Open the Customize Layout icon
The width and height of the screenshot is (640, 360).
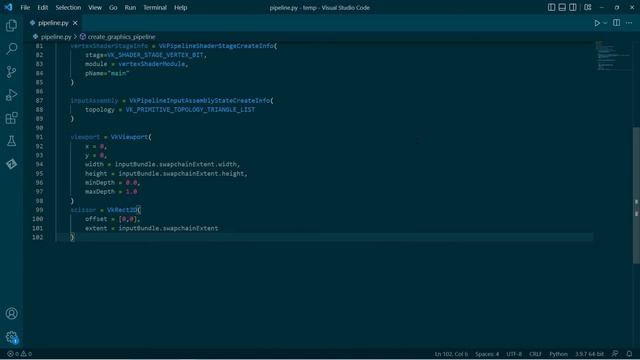pos(588,7)
